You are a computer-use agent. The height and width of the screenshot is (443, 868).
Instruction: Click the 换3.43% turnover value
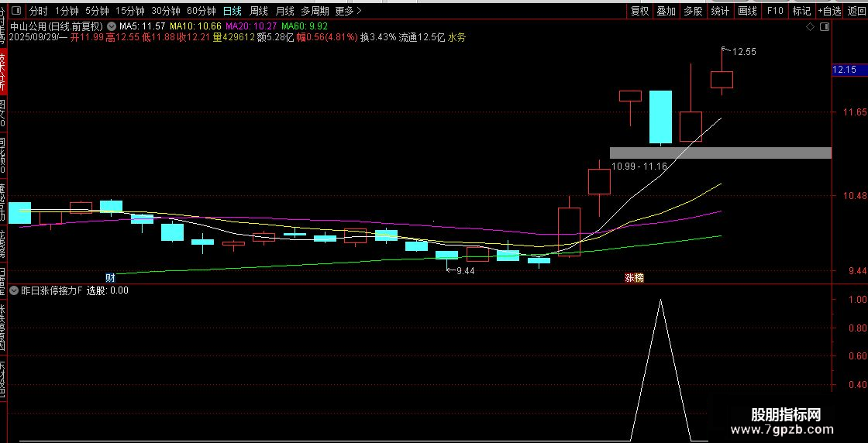tap(378, 38)
